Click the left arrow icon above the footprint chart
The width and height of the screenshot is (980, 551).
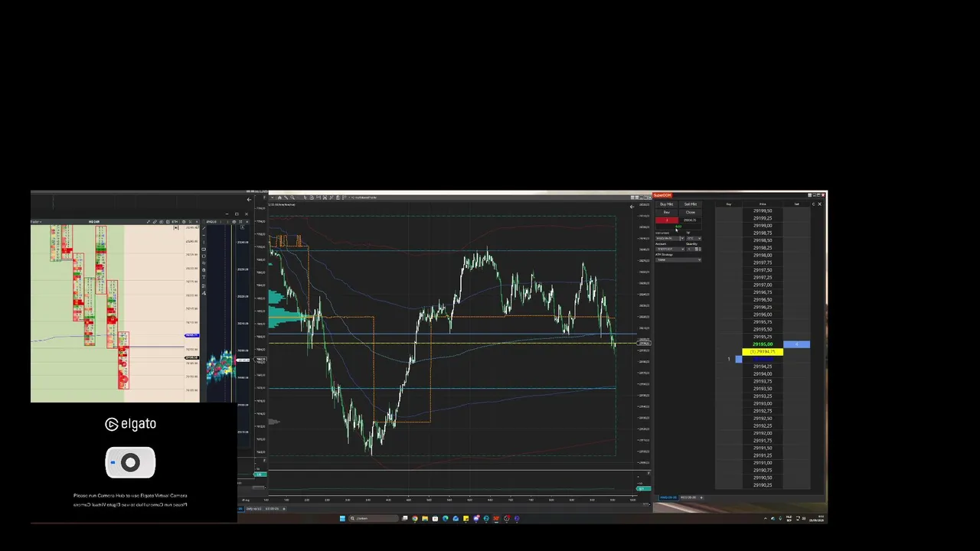click(x=249, y=200)
